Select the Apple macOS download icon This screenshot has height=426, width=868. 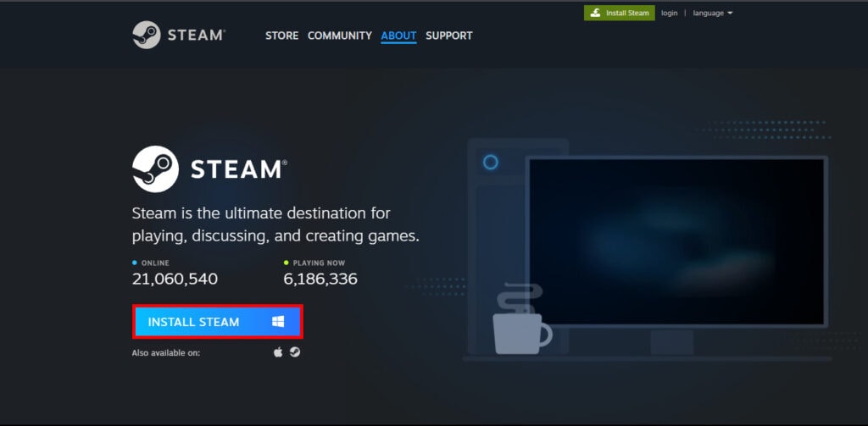pyautogui.click(x=278, y=352)
